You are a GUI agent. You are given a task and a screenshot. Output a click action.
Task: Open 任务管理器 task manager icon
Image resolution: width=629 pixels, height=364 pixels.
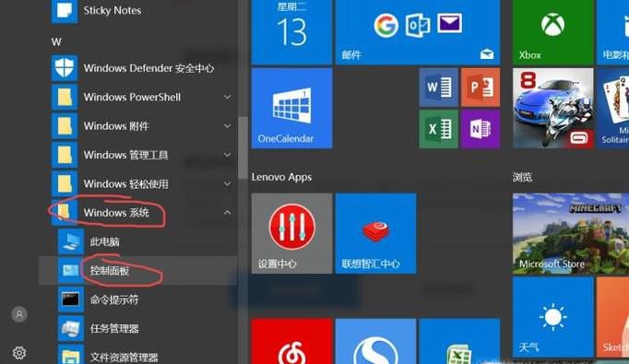click(71, 328)
